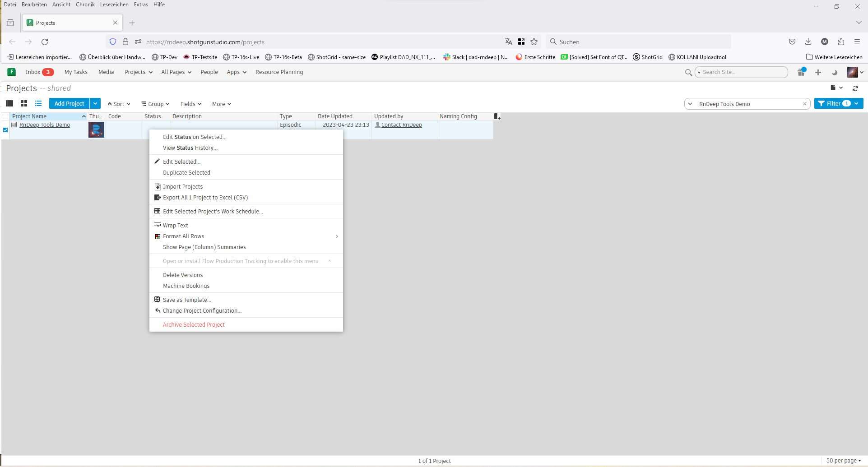Toggle the left sidebar panel view
This screenshot has height=467, width=868.
click(x=9, y=104)
